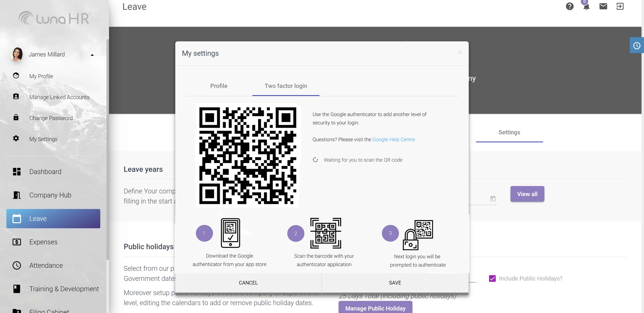Click the Expenses dollar icon
The height and width of the screenshot is (313, 644).
[x=17, y=242]
